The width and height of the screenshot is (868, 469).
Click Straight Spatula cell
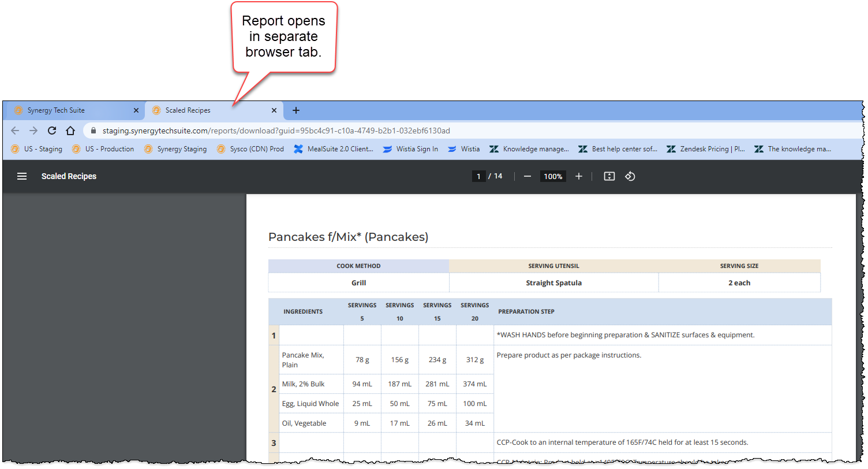(553, 283)
